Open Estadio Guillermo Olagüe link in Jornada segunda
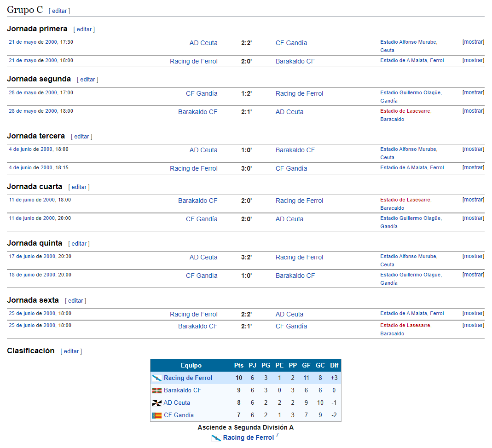This screenshot has height=448, width=492. 411,92
